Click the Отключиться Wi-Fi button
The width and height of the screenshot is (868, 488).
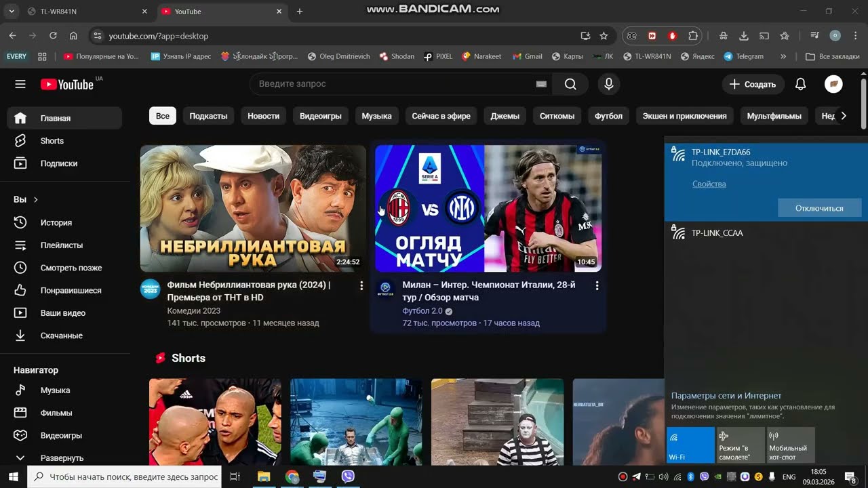click(819, 208)
